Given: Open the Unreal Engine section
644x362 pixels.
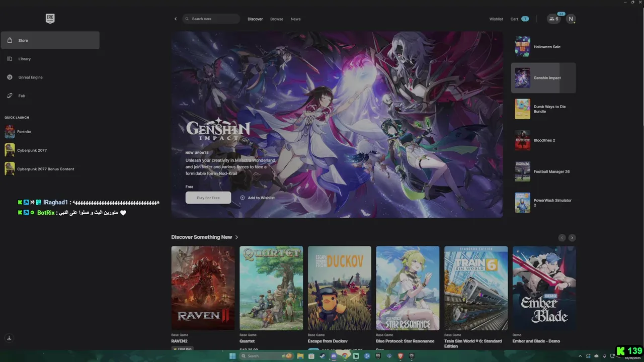Looking at the screenshot, I should 50,77.
